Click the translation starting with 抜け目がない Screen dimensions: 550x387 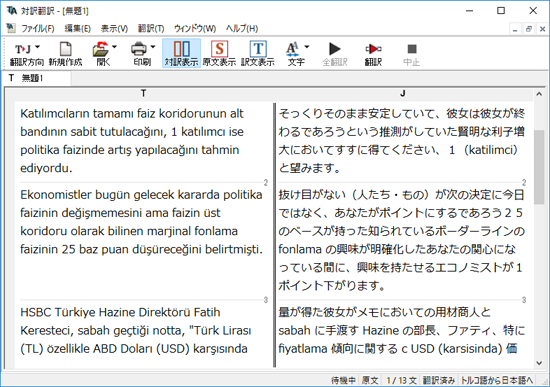pyautogui.click(x=401, y=240)
